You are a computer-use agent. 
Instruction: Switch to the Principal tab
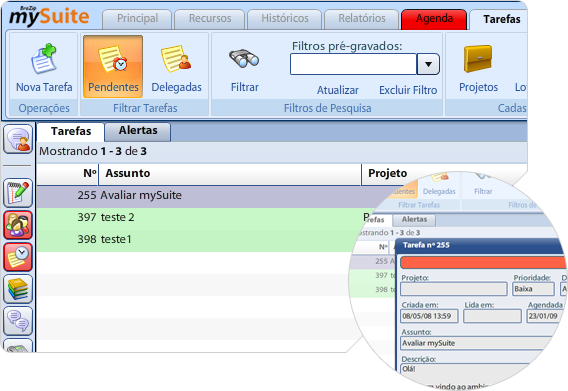click(137, 18)
